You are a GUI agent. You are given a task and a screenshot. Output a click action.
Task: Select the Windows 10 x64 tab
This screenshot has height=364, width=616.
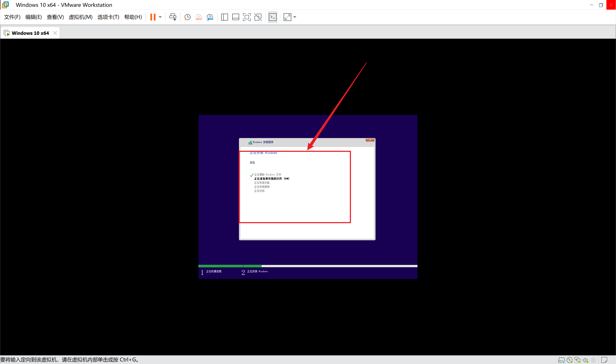pos(30,33)
